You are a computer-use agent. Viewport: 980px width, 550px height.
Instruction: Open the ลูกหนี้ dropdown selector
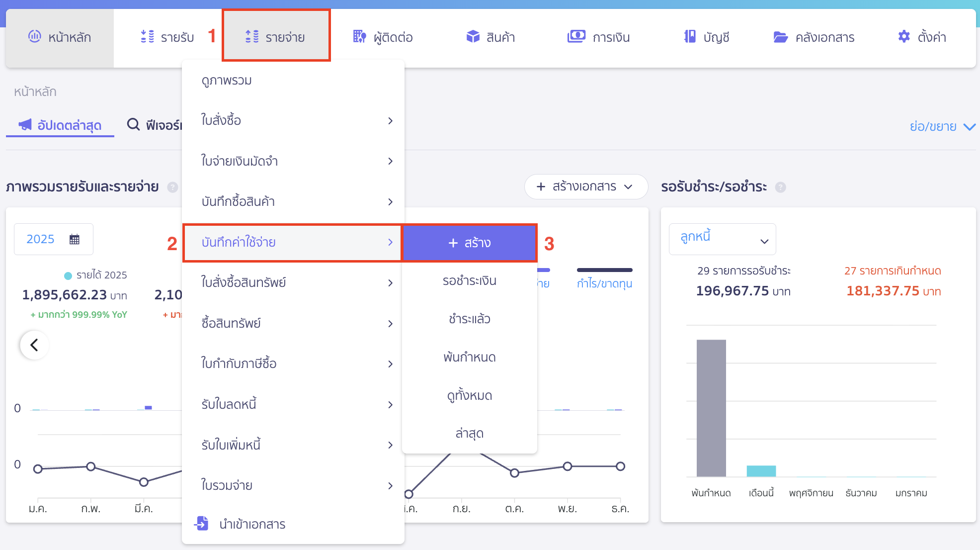pyautogui.click(x=722, y=239)
